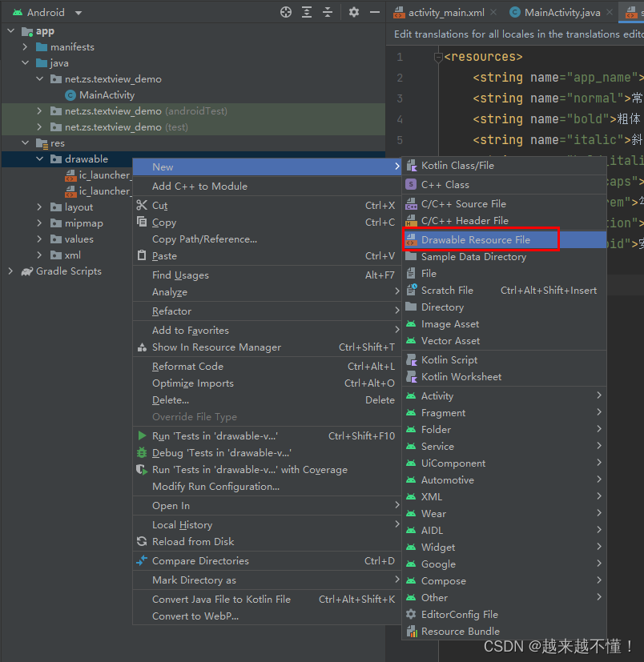Click the Expand All icon in Project panel
This screenshot has height=662, width=644.
[x=307, y=12]
